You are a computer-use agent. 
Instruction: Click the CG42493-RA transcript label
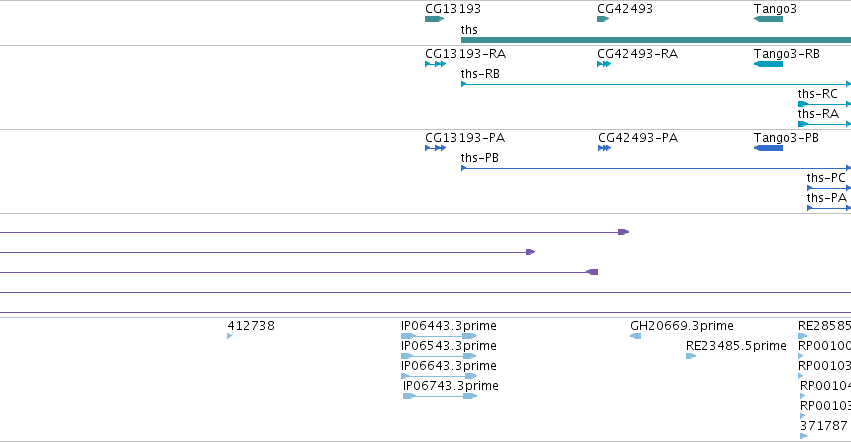click(637, 54)
